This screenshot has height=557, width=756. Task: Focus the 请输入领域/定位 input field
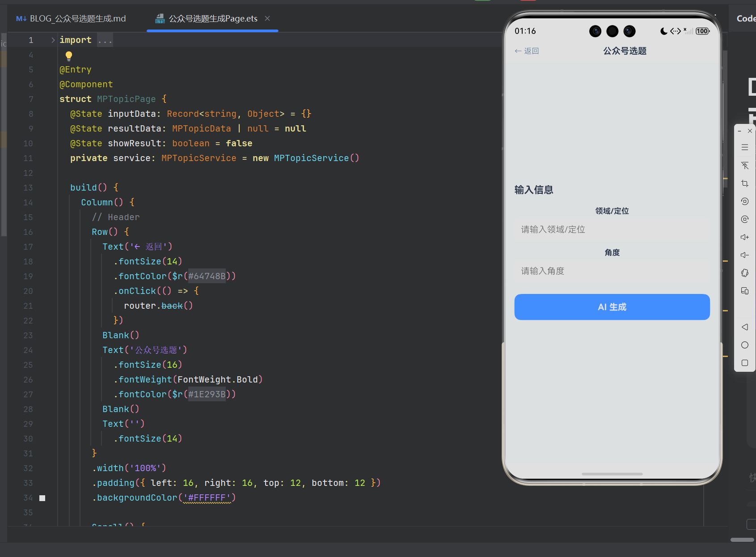coord(612,230)
